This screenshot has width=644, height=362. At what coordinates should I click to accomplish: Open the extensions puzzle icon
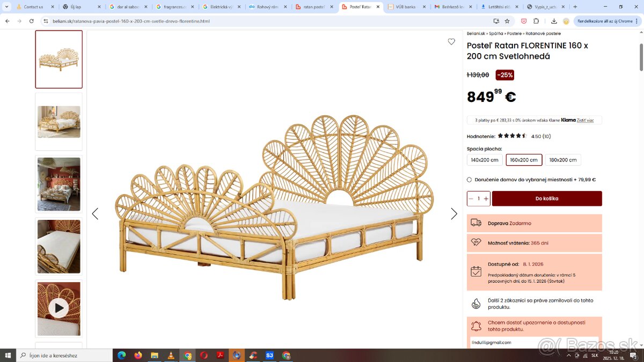click(536, 21)
